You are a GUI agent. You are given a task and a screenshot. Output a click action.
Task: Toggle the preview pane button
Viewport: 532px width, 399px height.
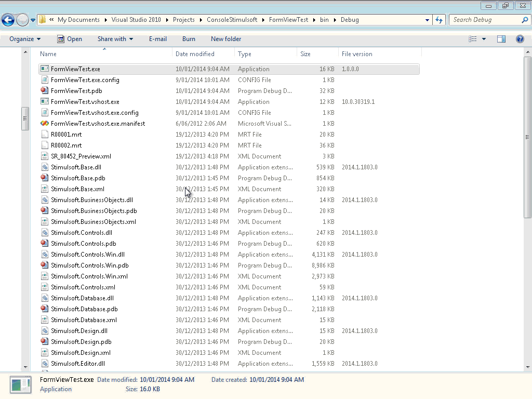501,39
